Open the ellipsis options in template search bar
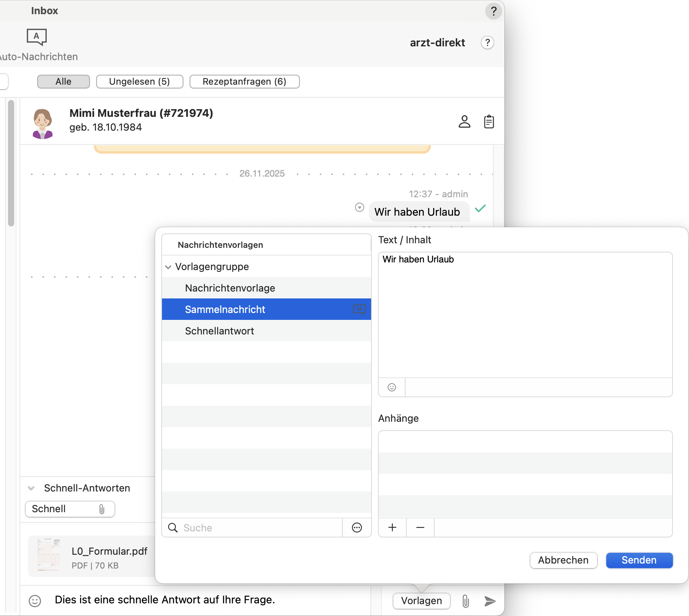689x616 pixels. [x=357, y=528]
